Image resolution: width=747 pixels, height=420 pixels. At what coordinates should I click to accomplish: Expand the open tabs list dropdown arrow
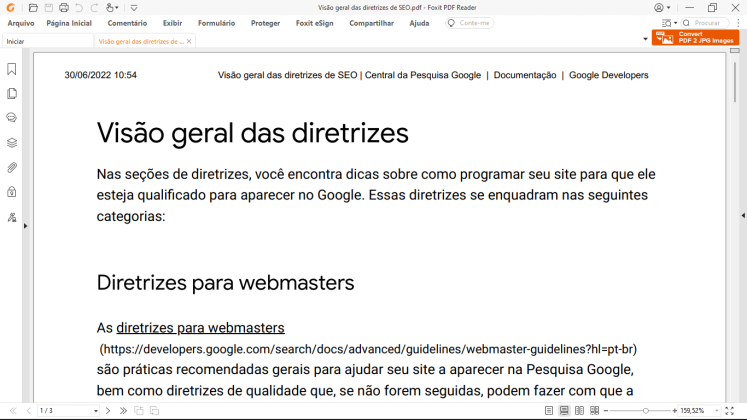pos(645,39)
